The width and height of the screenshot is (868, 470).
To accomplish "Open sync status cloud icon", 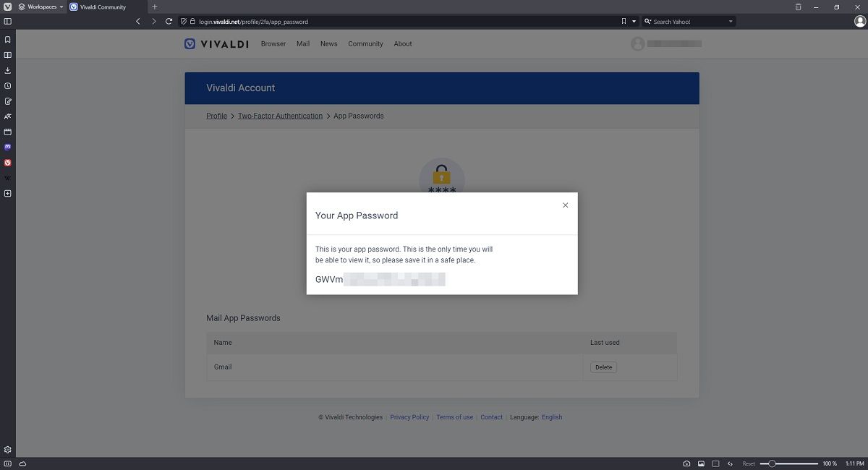I will tap(22, 463).
